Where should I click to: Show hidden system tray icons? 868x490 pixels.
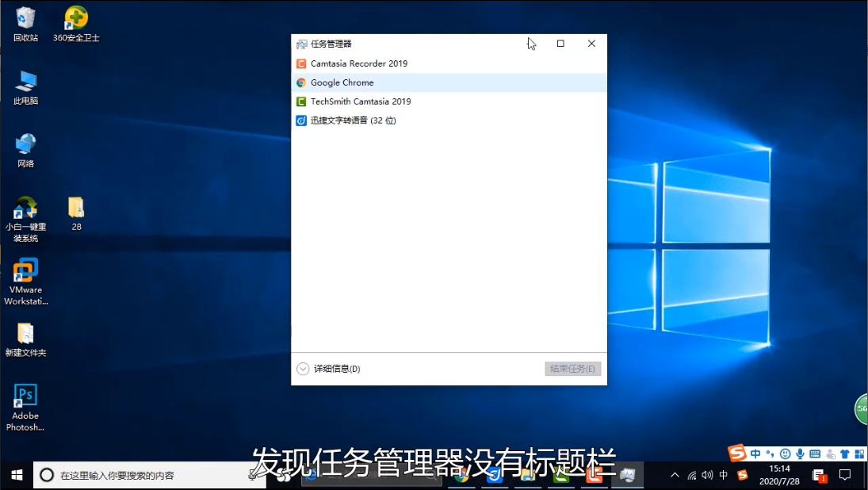tap(675, 475)
